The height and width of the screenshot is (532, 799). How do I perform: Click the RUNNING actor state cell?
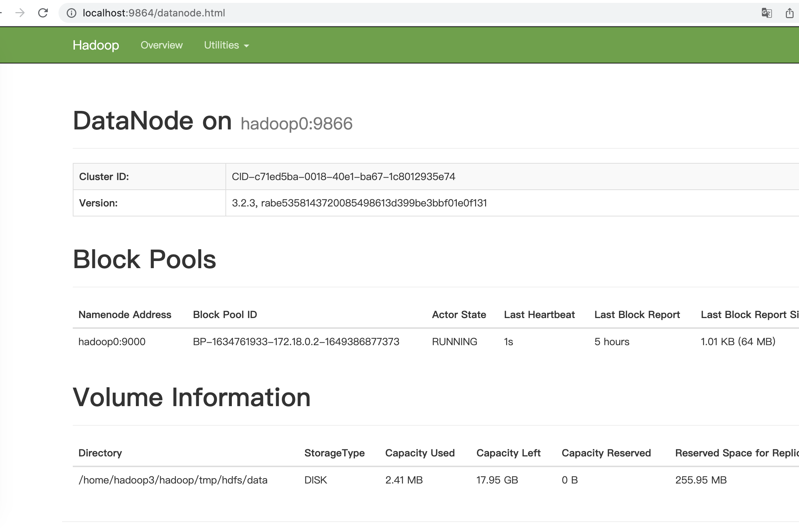point(454,342)
